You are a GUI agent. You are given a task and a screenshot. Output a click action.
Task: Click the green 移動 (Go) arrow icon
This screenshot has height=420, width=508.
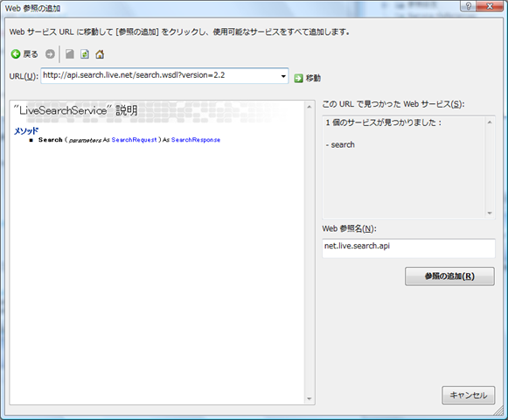tap(298, 78)
